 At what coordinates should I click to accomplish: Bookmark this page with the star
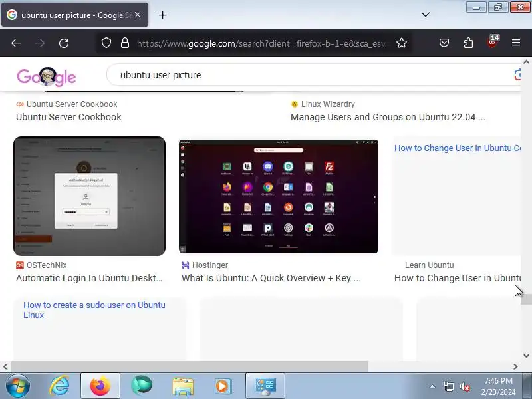pyautogui.click(x=402, y=43)
